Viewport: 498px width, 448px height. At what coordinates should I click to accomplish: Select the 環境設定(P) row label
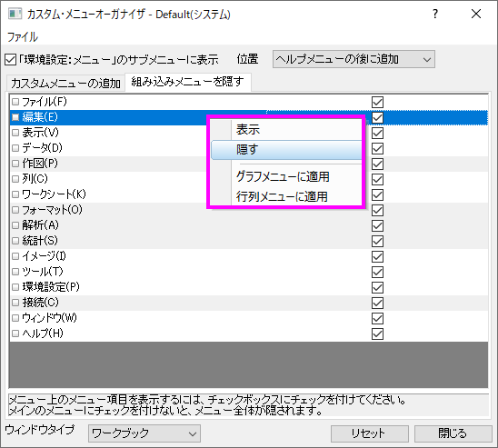pyautogui.click(x=51, y=287)
